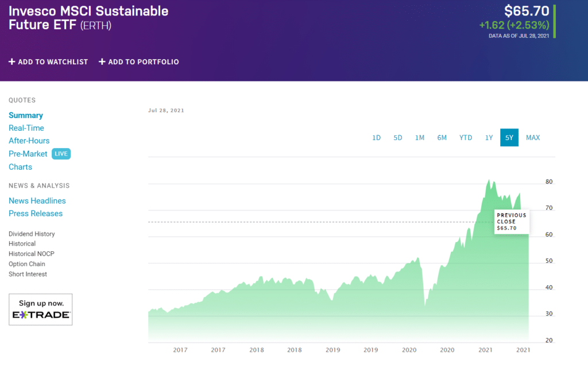
Task: Click the plus icon beside Add to Portfolio
Action: pos(102,62)
